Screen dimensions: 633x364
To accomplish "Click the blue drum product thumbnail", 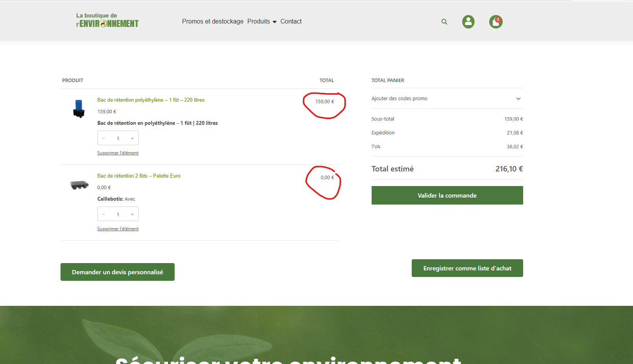I will pos(79,109).
